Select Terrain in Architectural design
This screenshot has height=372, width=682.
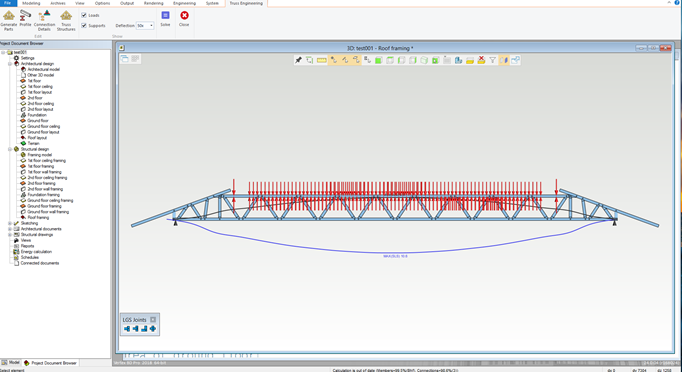click(x=33, y=143)
